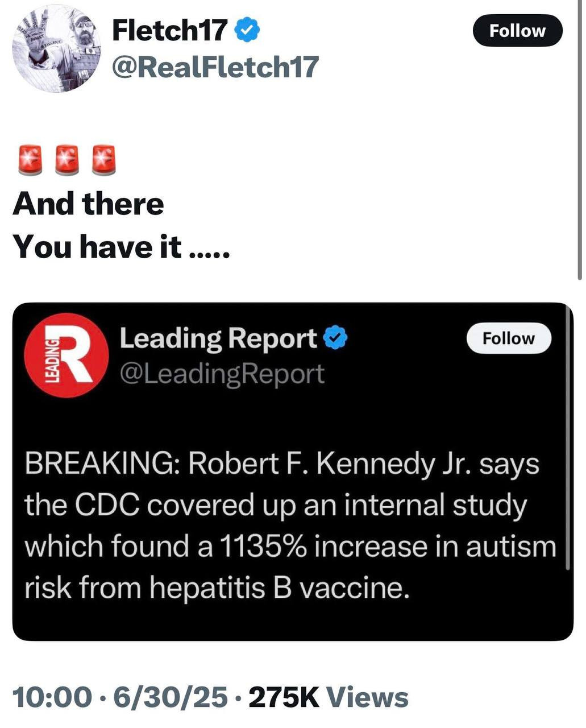The height and width of the screenshot is (728, 586).
Task: Click Leading Report's verified checkmark badge
Action: pos(335,339)
